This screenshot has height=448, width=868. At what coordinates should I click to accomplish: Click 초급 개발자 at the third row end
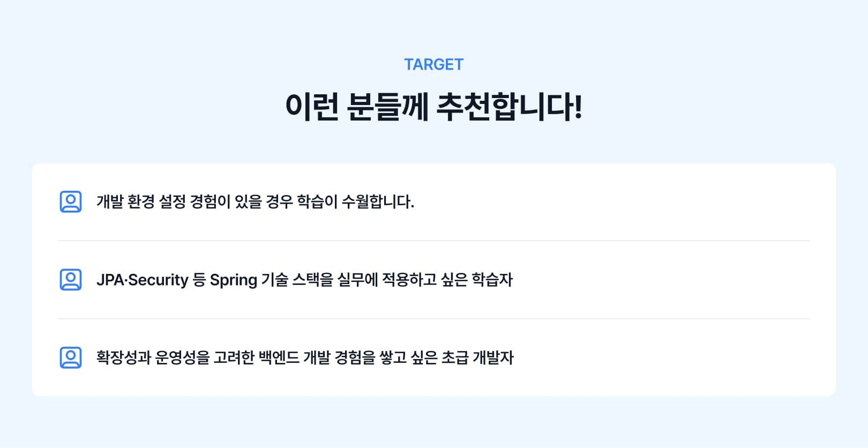tap(477, 358)
